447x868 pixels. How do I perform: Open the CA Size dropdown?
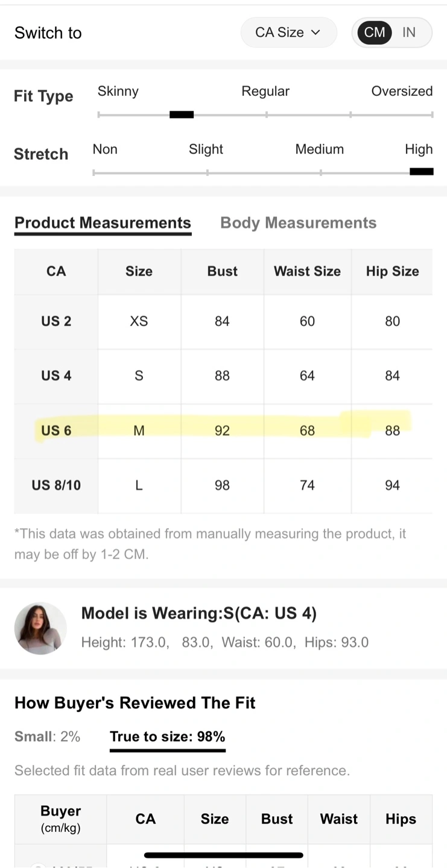point(288,33)
